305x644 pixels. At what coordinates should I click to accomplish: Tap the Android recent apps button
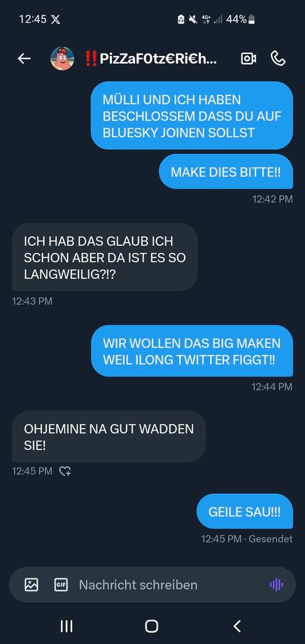click(66, 626)
